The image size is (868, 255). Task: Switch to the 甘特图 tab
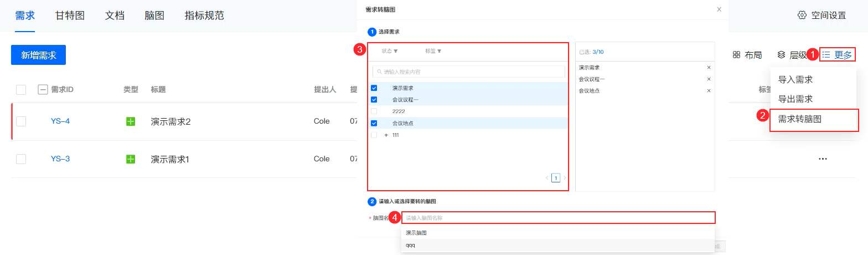[70, 16]
